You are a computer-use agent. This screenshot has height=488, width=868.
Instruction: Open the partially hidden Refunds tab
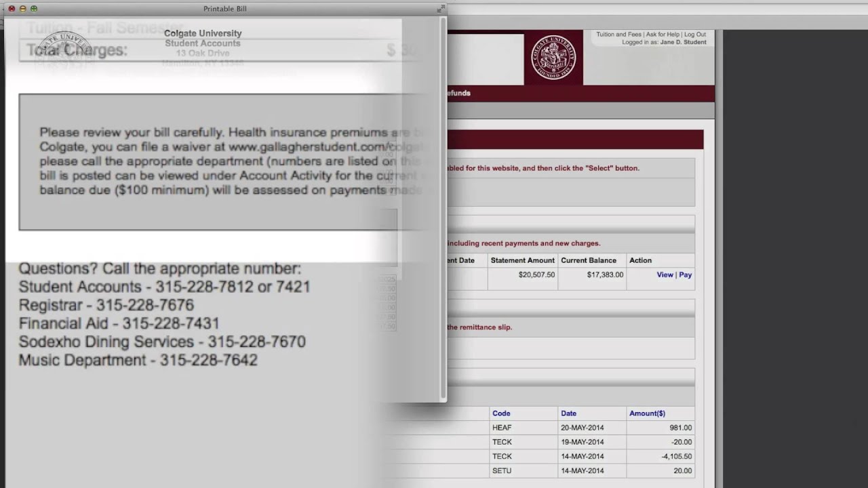tap(459, 94)
